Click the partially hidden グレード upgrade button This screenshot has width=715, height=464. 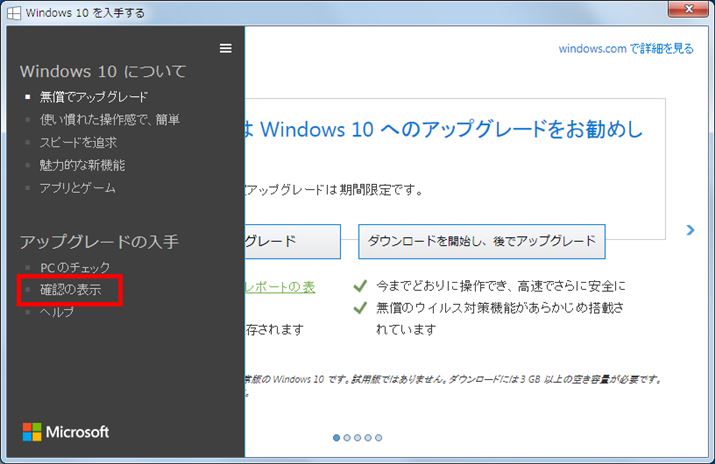(x=293, y=241)
